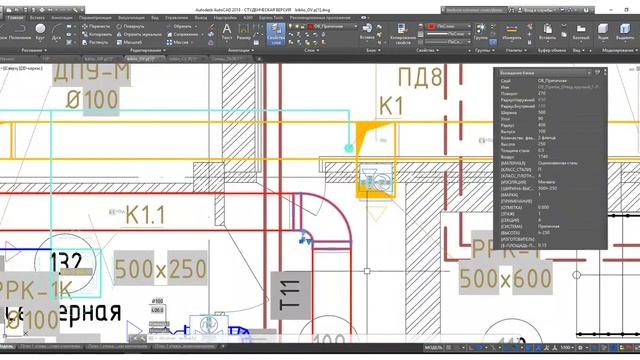Image resolution: width=640 pixels, height=360 pixels.
Task: Open the linetype ПоСлою dropdown
Action: 448,42
